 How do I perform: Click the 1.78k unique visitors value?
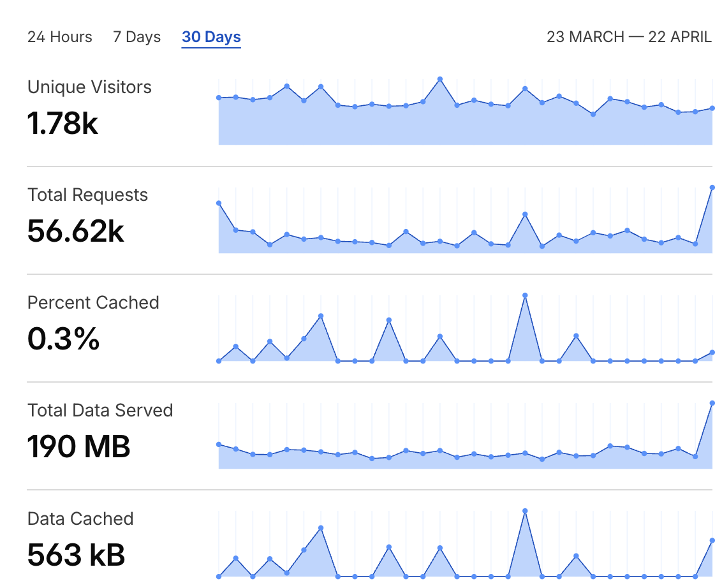[63, 123]
